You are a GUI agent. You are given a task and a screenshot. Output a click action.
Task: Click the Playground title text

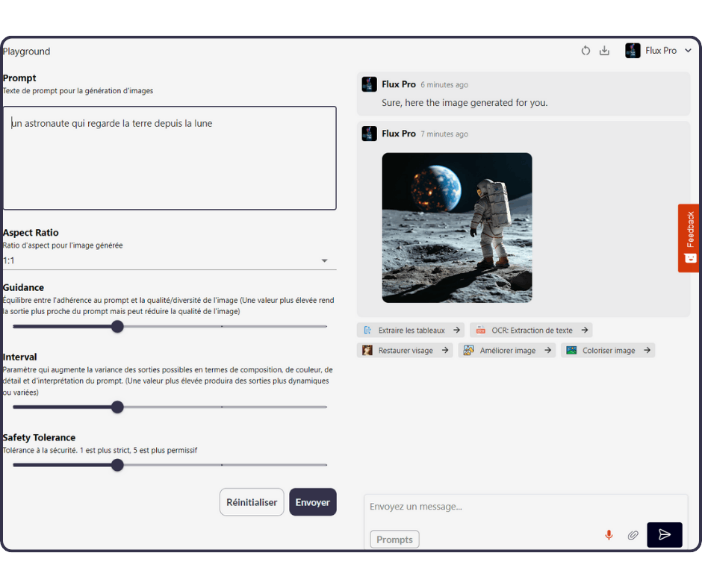(26, 51)
